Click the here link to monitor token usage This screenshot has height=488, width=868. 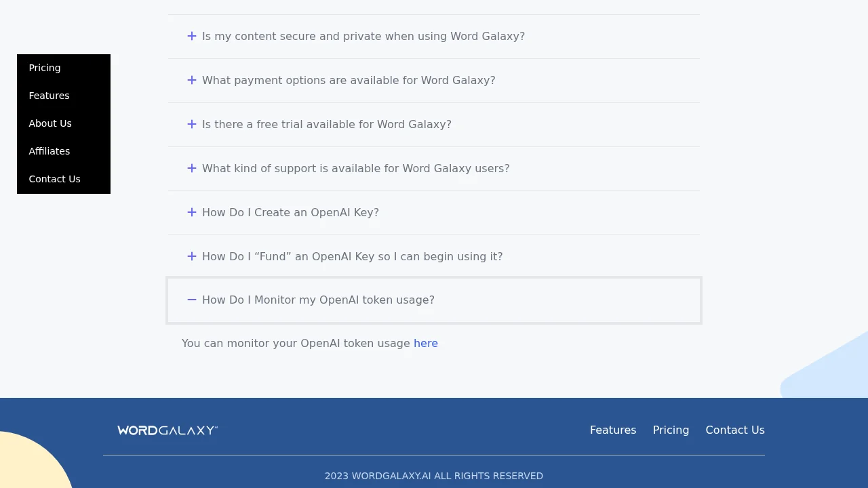pos(426,343)
